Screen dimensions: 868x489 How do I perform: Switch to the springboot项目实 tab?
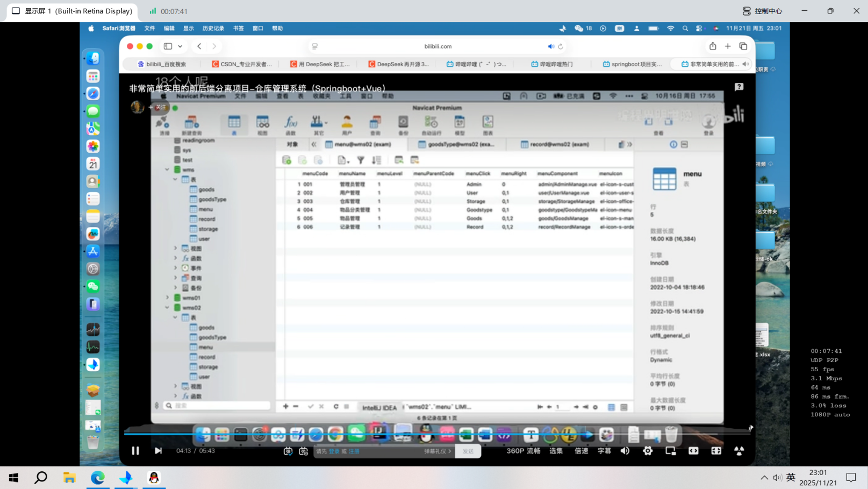[633, 64]
